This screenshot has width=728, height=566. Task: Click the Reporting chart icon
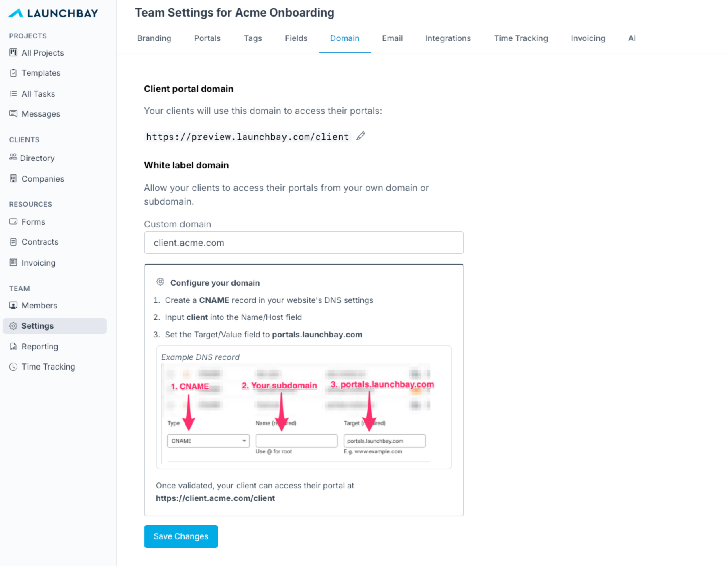pos(13,346)
